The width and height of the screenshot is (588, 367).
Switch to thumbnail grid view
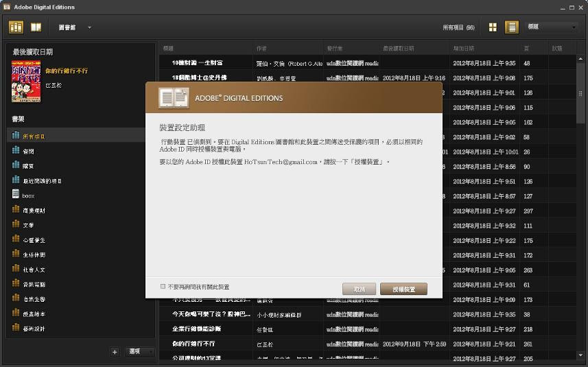click(x=493, y=27)
